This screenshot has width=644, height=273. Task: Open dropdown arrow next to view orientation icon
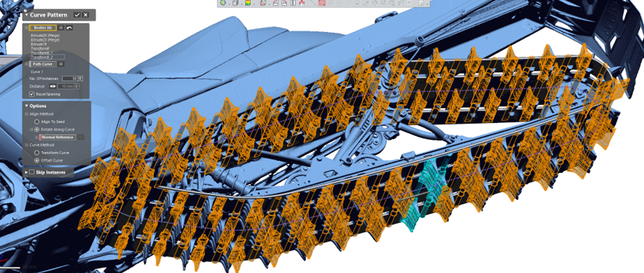269,4
